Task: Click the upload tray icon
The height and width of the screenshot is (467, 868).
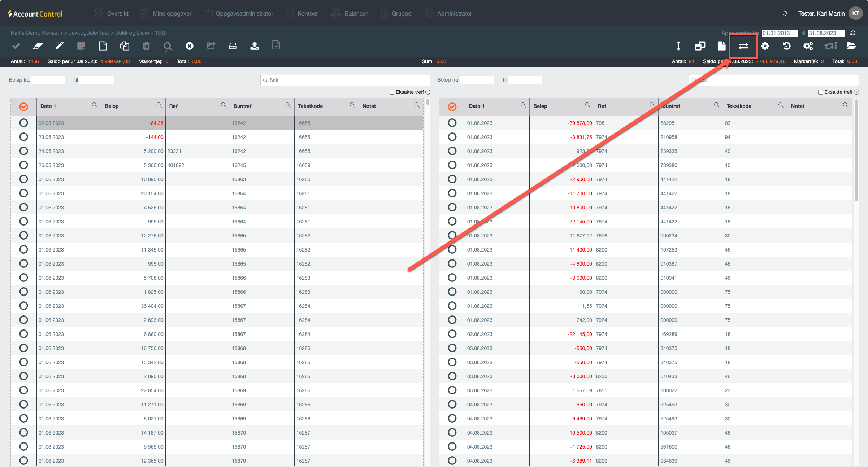Action: [255, 46]
